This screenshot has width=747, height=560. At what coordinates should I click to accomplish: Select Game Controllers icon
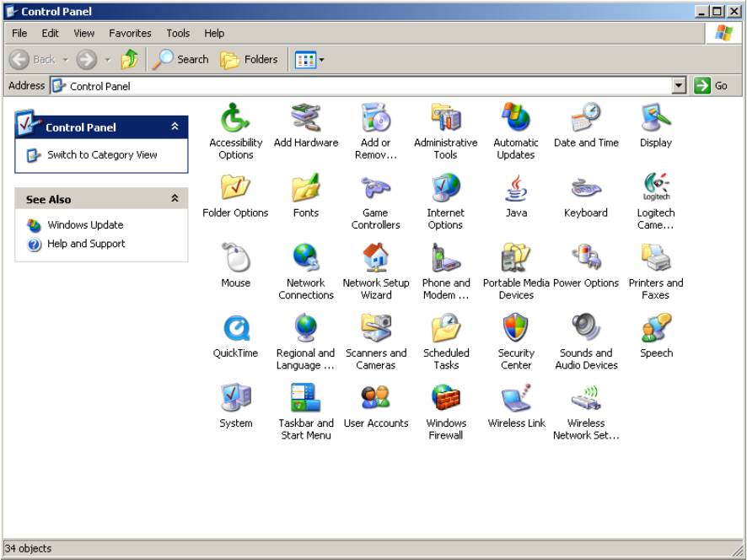pyautogui.click(x=376, y=202)
